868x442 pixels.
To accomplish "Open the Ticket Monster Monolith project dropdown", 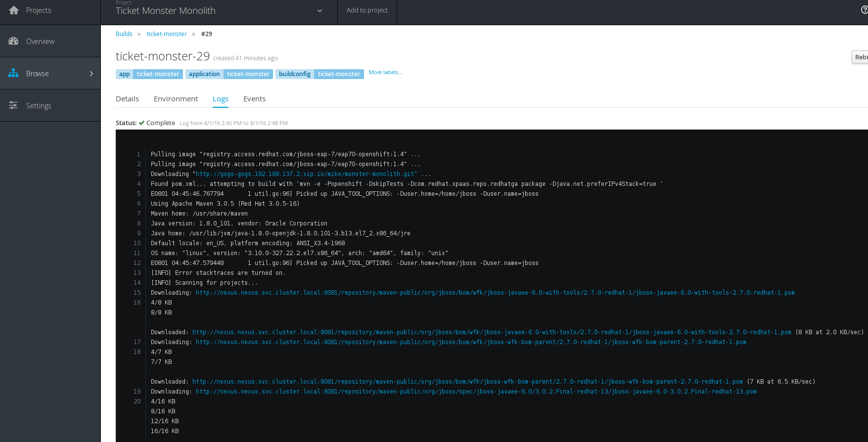I will 320,11.
